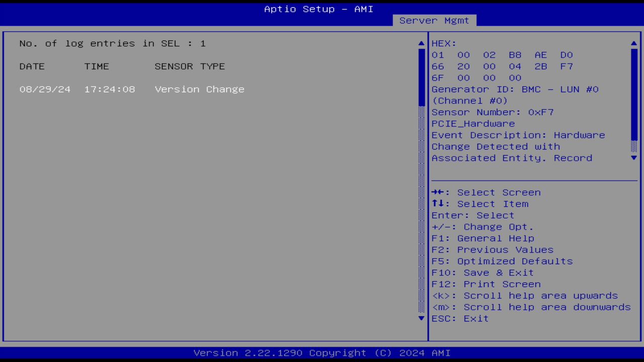This screenshot has width=644, height=362.
Task: Click the 'F2: Previous Values' hint
Action: (x=493, y=250)
